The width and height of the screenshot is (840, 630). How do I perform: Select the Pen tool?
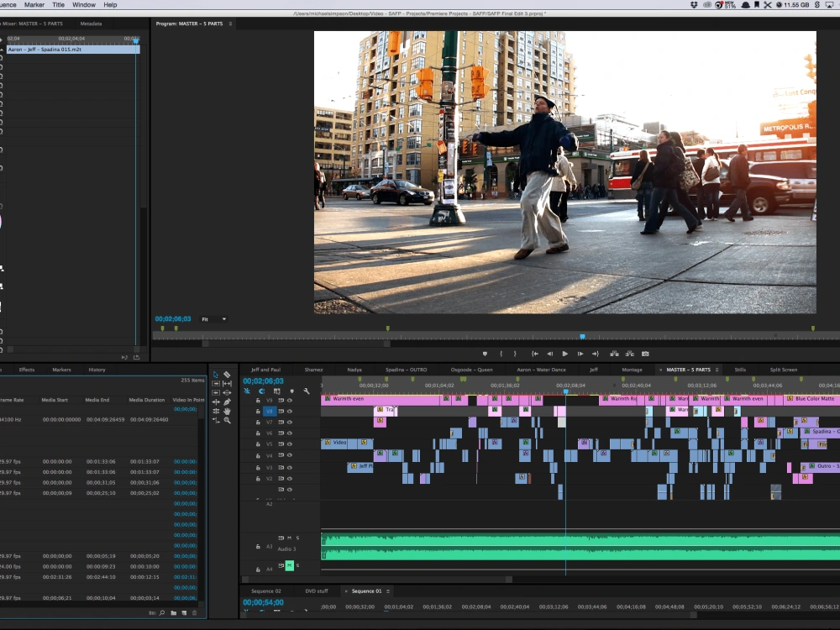pyautogui.click(x=227, y=402)
